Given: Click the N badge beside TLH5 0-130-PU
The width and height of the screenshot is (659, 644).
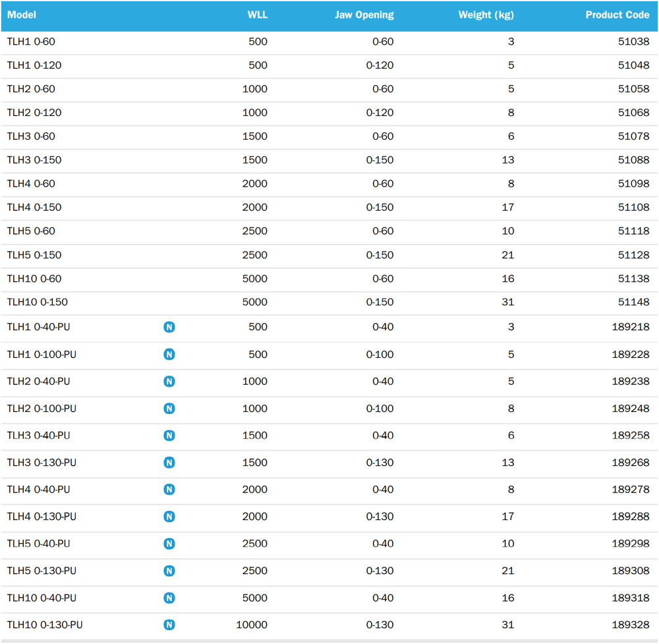Looking at the screenshot, I should tap(169, 571).
